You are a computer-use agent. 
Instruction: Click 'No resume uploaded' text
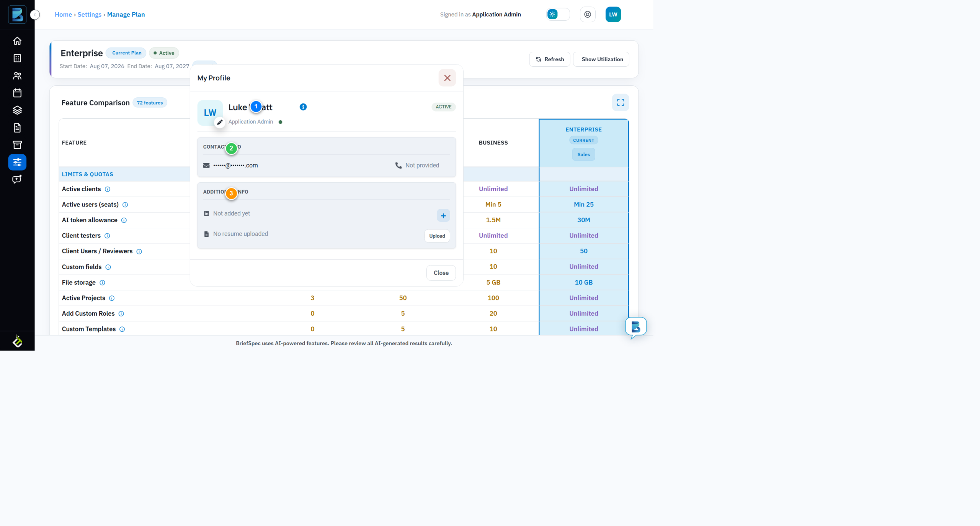click(240, 234)
